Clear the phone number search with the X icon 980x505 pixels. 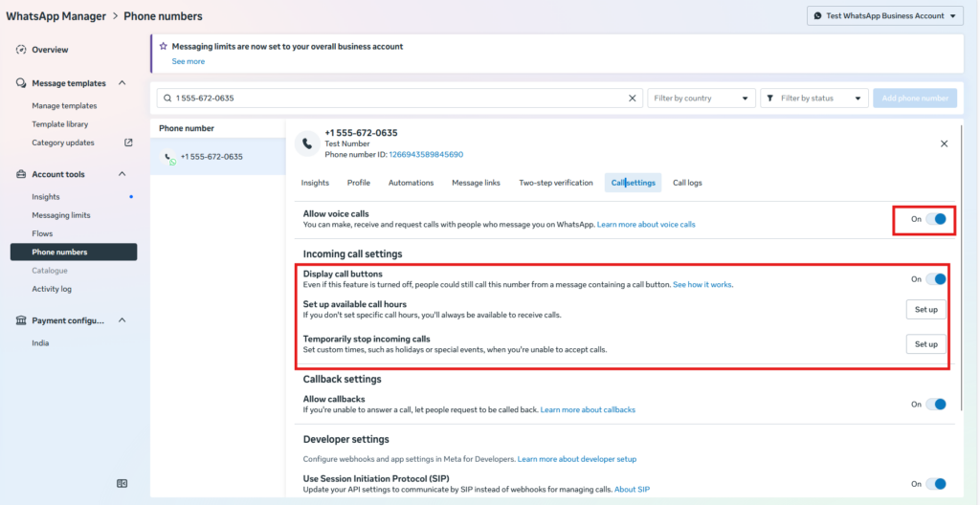point(632,99)
